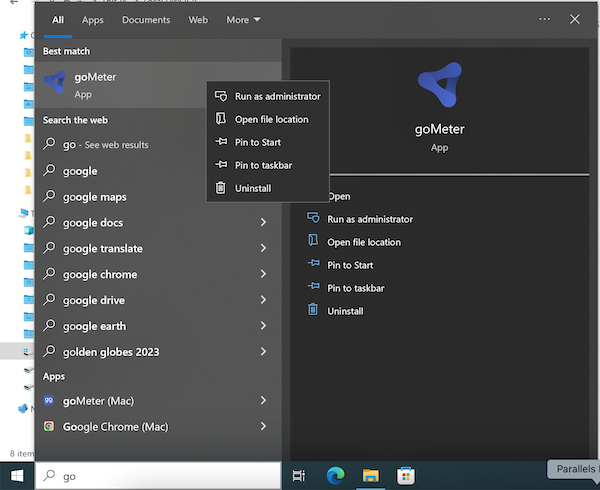This screenshot has width=600, height=490.
Task: Click the search icon next to google maps
Action: (49, 196)
